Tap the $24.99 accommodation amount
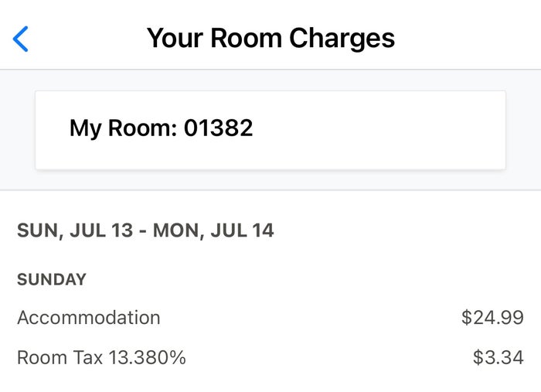This screenshot has width=541, height=392. coord(493,318)
